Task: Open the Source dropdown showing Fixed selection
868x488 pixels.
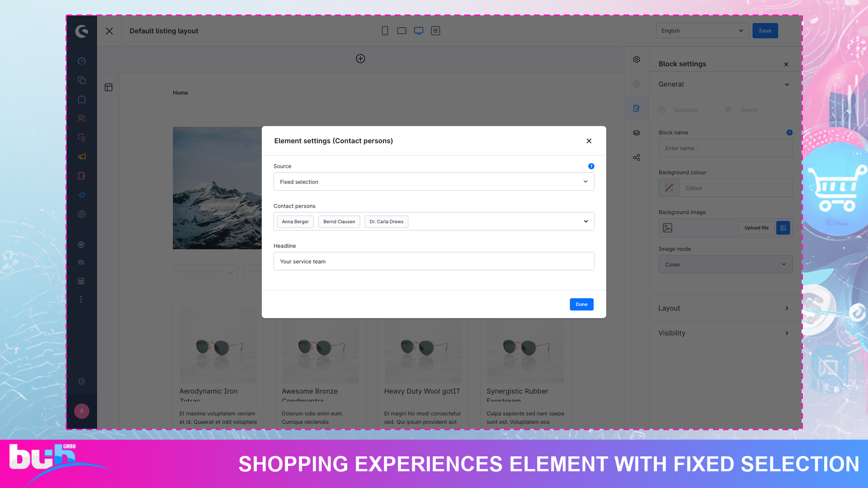Action: pyautogui.click(x=434, y=182)
